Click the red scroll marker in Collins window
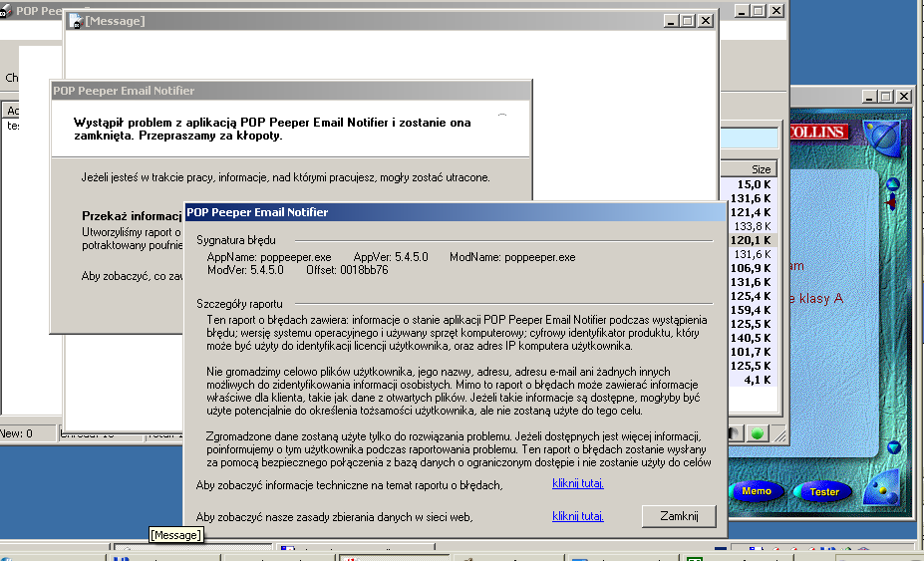The image size is (924, 561). (891, 202)
